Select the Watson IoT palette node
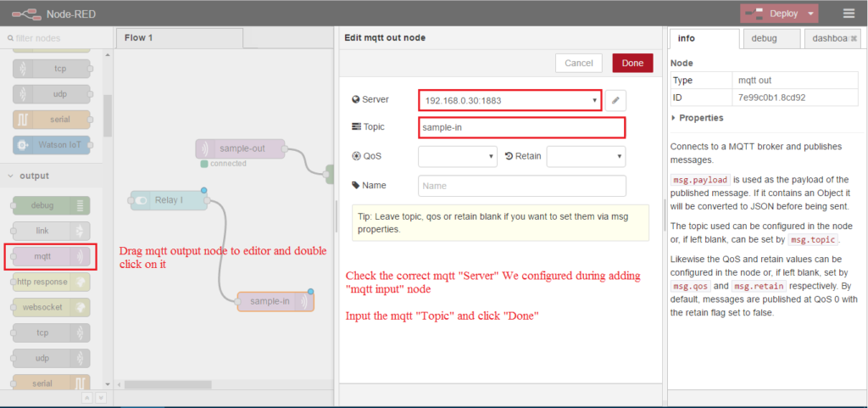The height and width of the screenshot is (408, 868). pos(51,145)
